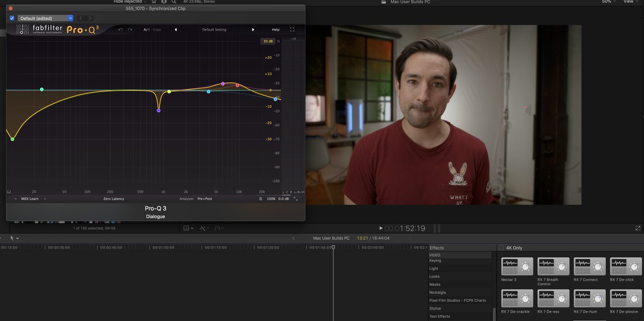Open the Default Setting preset menu
The image size is (644, 321).
[214, 30]
